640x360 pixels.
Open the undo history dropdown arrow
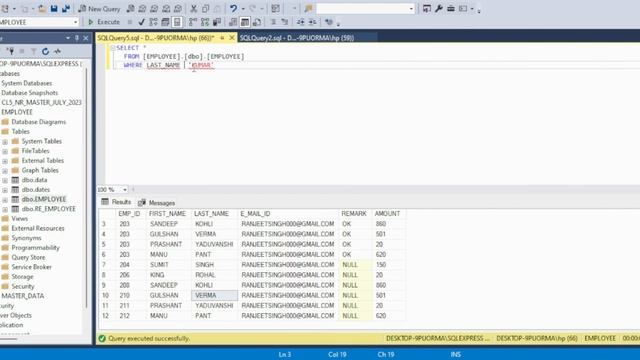pyautogui.click(x=242, y=9)
